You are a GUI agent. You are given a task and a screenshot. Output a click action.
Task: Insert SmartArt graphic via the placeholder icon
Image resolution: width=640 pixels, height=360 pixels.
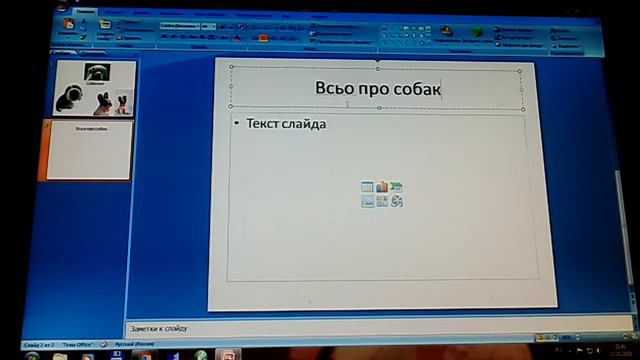coord(396,187)
